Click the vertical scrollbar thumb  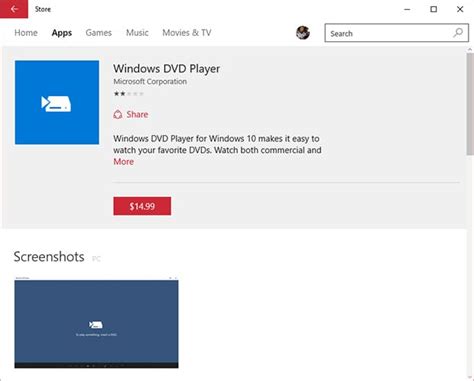tap(470, 103)
